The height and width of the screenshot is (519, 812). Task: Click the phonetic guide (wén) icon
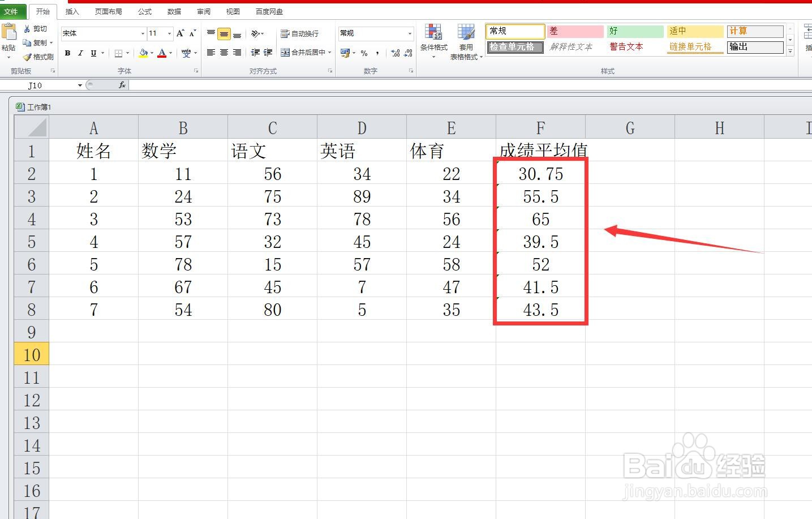(x=186, y=53)
